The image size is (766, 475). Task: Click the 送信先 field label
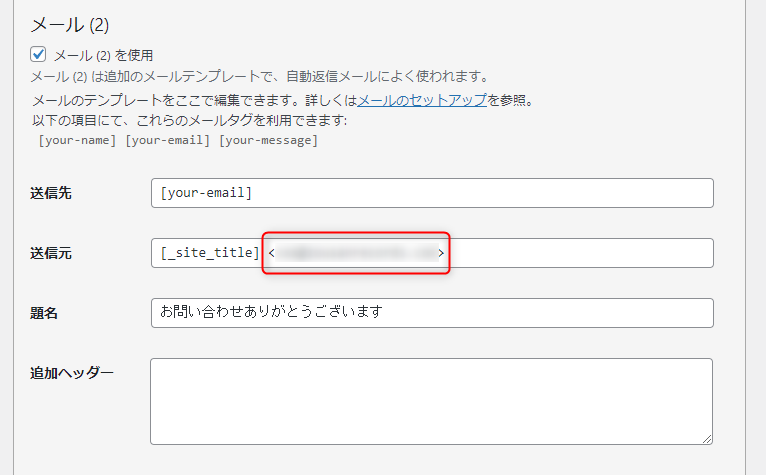pyautogui.click(x=51, y=193)
